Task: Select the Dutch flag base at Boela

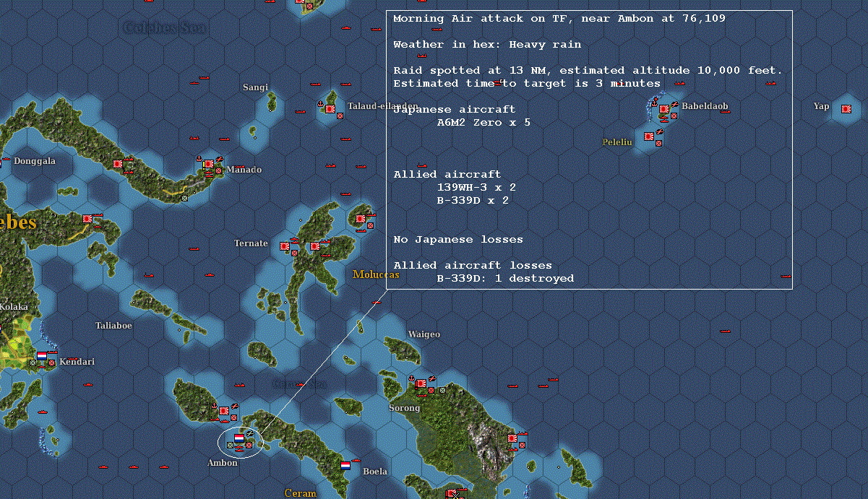Action: tap(345, 466)
